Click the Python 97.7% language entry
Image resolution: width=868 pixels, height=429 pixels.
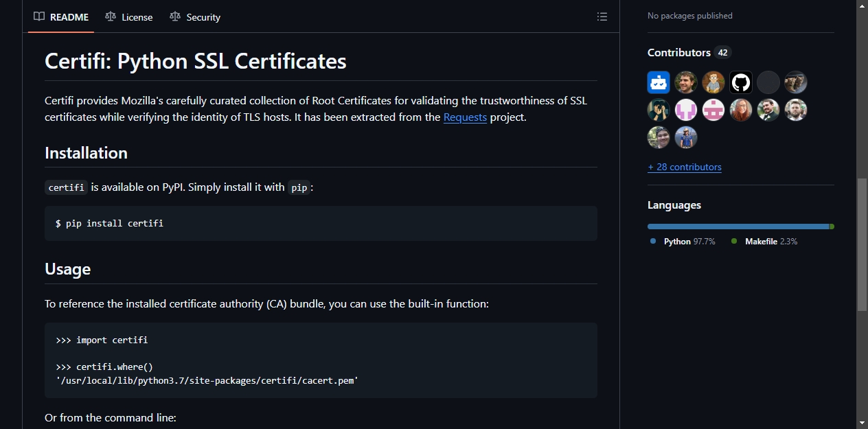click(x=683, y=242)
